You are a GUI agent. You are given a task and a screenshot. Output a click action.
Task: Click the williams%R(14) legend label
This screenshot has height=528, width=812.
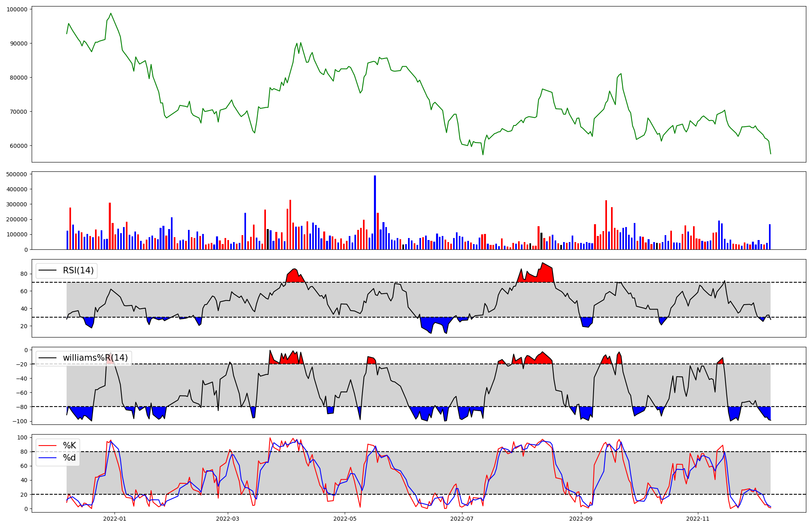coord(95,358)
